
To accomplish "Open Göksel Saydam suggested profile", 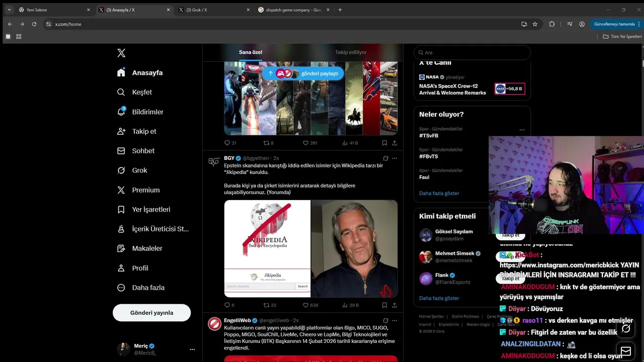I will (454, 235).
